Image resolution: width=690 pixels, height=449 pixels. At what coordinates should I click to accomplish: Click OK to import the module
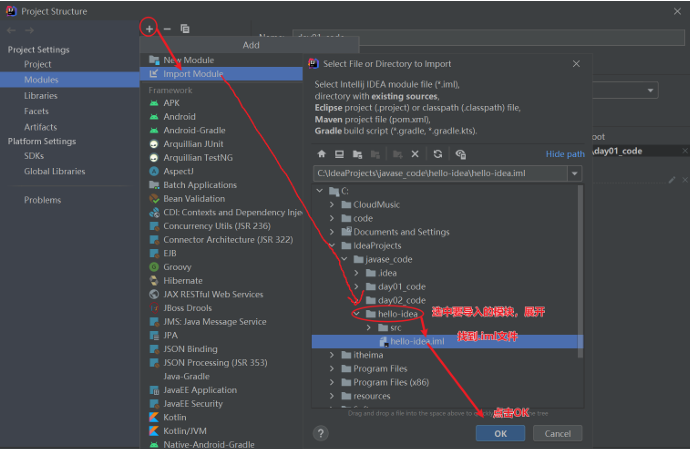(x=500, y=434)
